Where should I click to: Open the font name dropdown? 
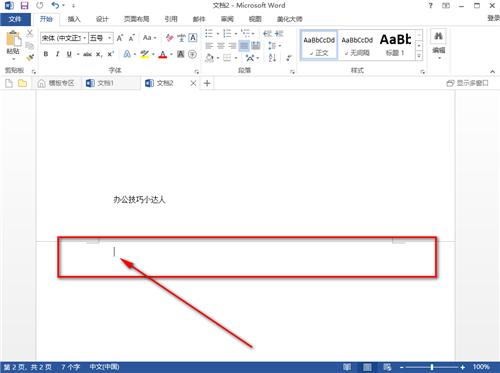tap(85, 38)
